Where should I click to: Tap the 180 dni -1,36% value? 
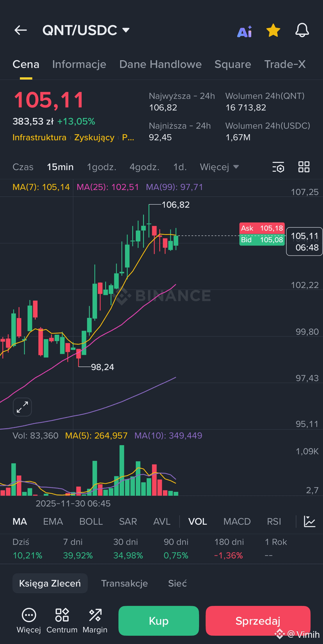229,555
